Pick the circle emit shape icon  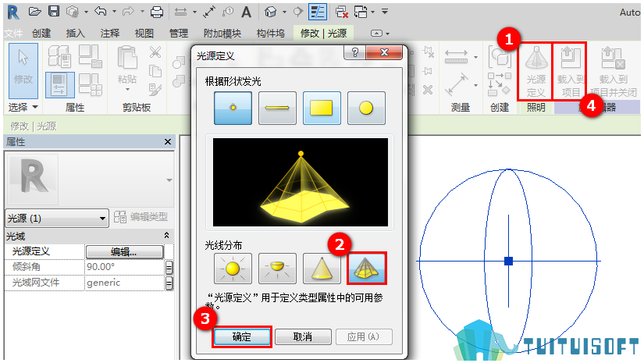(366, 108)
